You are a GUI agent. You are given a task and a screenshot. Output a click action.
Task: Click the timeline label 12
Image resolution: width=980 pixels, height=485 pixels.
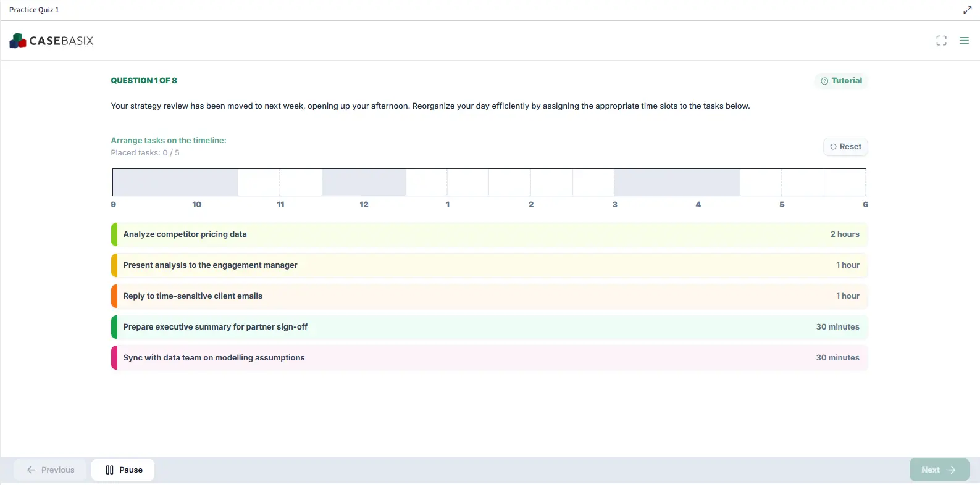[364, 205]
